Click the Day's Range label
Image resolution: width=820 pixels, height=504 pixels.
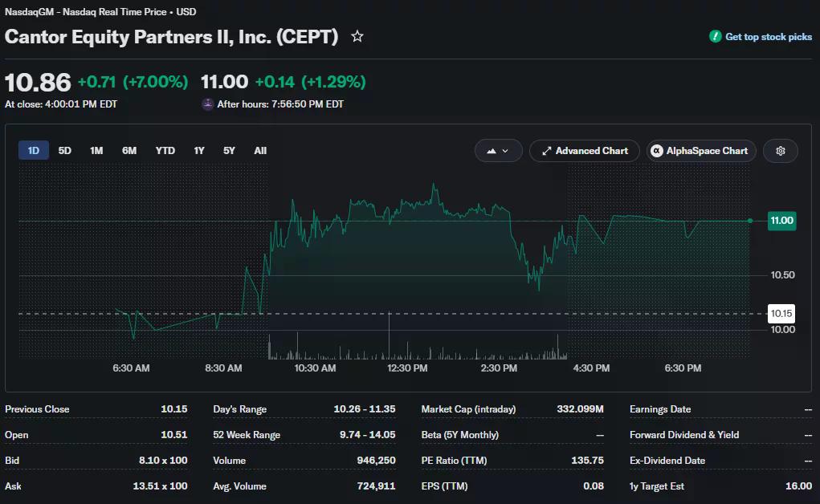click(240, 408)
